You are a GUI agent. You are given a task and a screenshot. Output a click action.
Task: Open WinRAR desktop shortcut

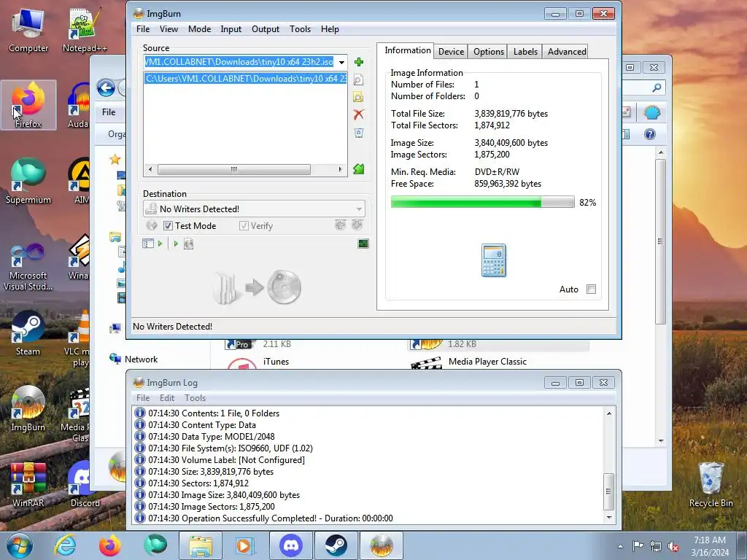tap(28, 484)
